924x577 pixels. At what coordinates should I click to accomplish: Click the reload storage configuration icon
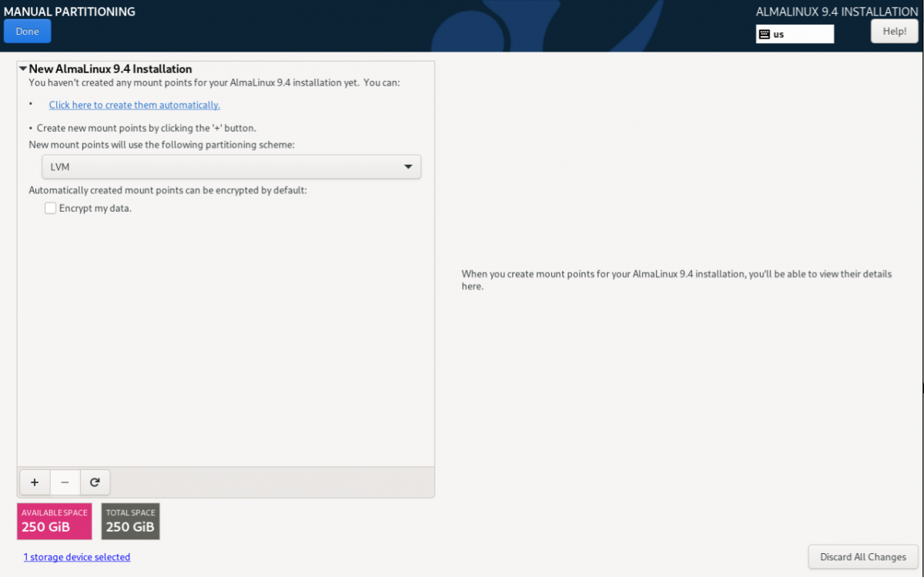pos(95,482)
